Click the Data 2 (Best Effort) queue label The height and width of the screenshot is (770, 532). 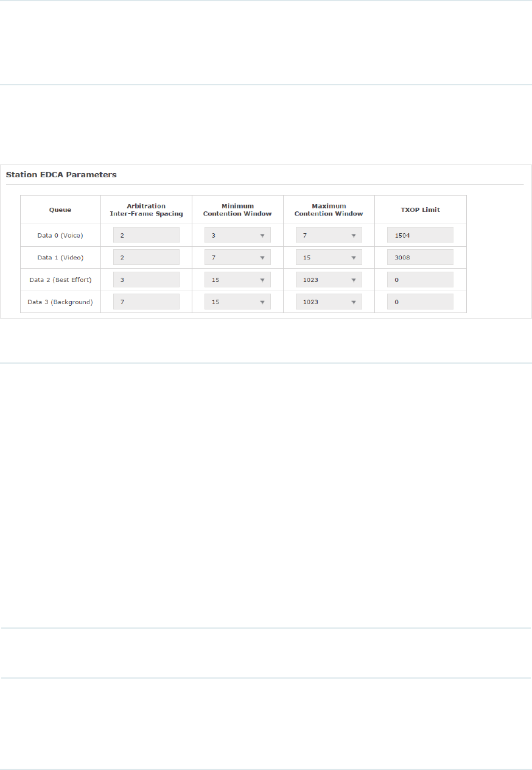click(60, 280)
